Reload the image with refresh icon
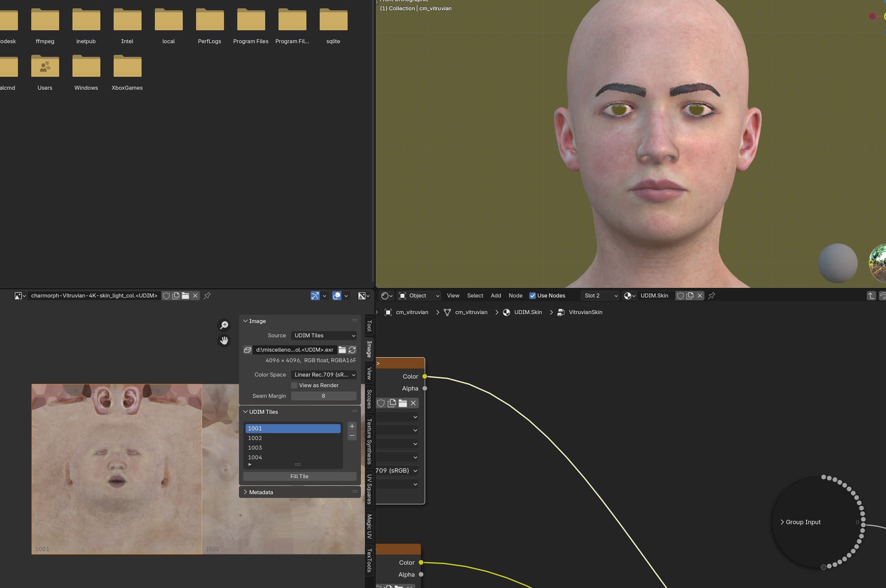886x588 pixels. (352, 350)
